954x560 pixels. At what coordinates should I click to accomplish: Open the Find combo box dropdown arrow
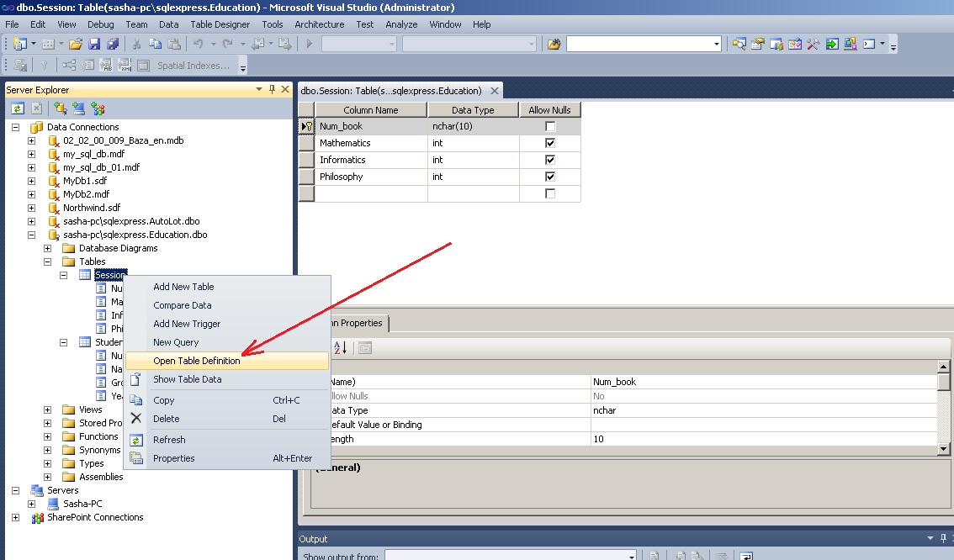tap(716, 44)
